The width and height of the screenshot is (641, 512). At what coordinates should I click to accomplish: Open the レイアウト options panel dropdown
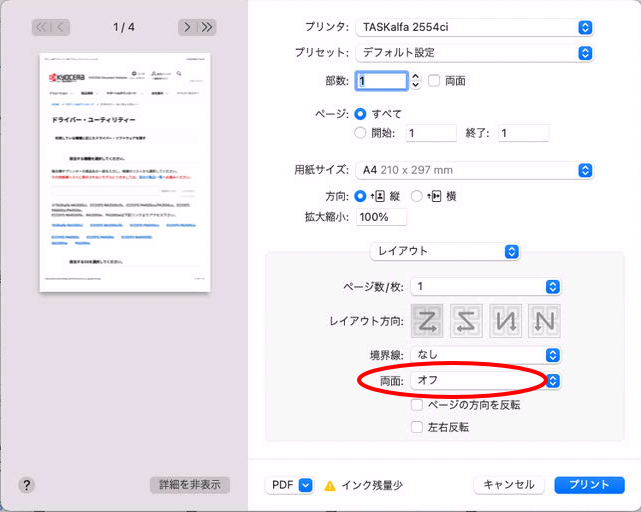pos(445,251)
